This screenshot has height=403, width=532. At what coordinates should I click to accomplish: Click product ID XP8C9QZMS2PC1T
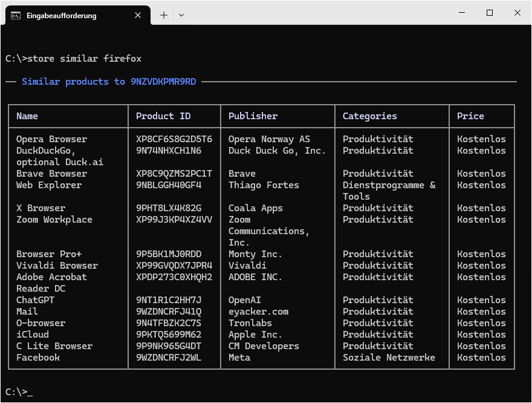click(x=174, y=174)
